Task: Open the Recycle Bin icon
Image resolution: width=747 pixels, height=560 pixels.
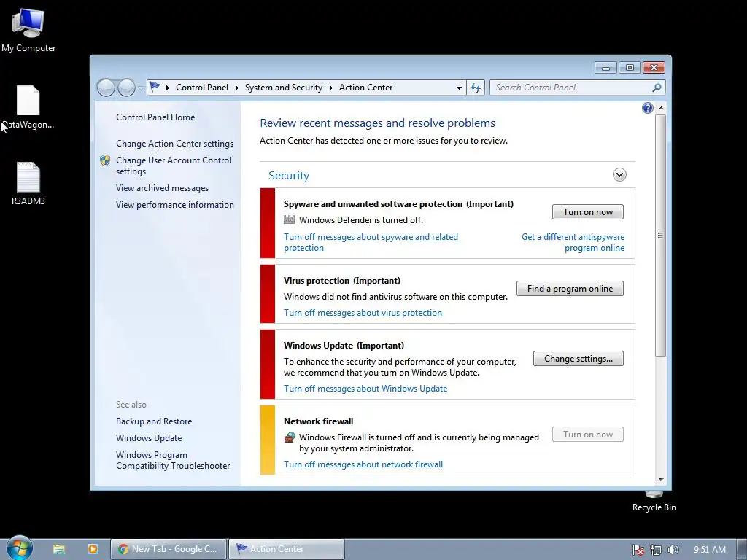Action: 654,502
